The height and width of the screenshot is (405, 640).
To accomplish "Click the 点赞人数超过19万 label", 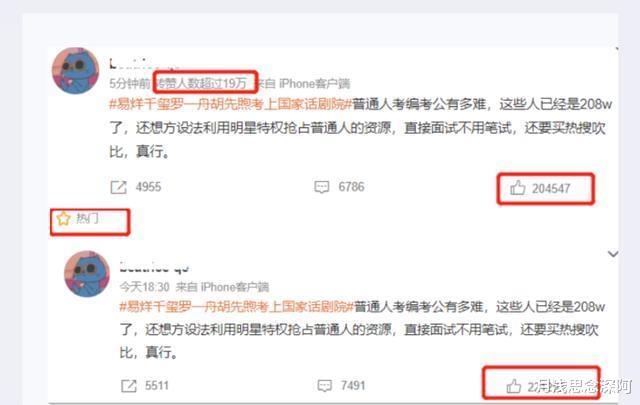I will click(x=202, y=83).
